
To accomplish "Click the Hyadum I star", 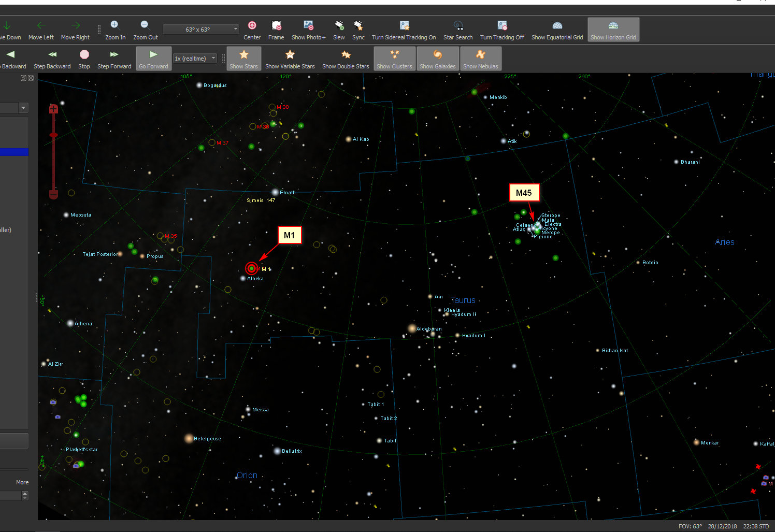I will tap(457, 335).
